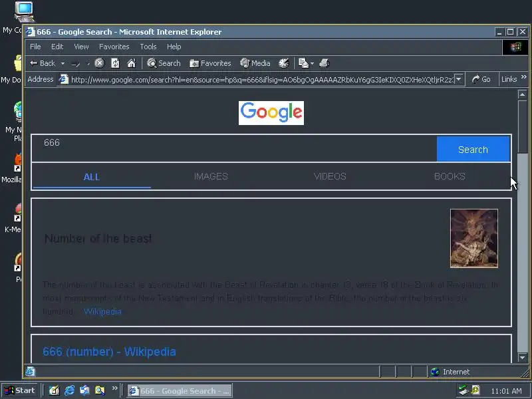The image size is (532, 399).
Task: Print the page with the printer icon
Action: [325, 63]
